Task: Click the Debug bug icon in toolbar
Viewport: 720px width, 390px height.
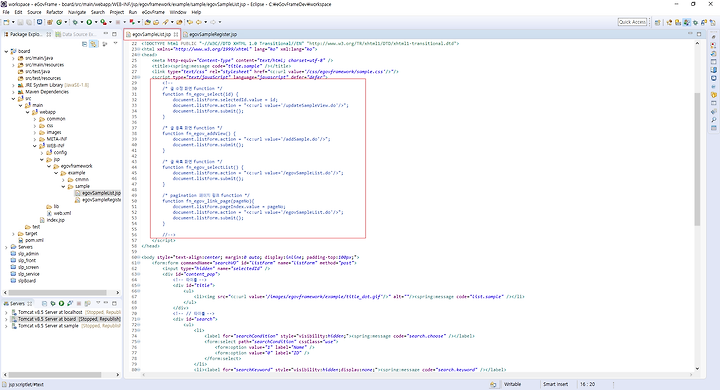Action: pos(75,22)
